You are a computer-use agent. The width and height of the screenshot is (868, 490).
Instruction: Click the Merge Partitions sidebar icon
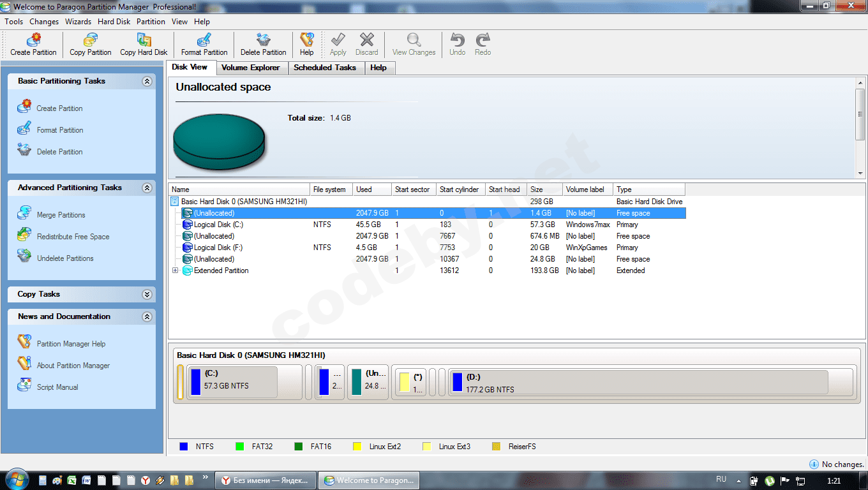(x=24, y=213)
